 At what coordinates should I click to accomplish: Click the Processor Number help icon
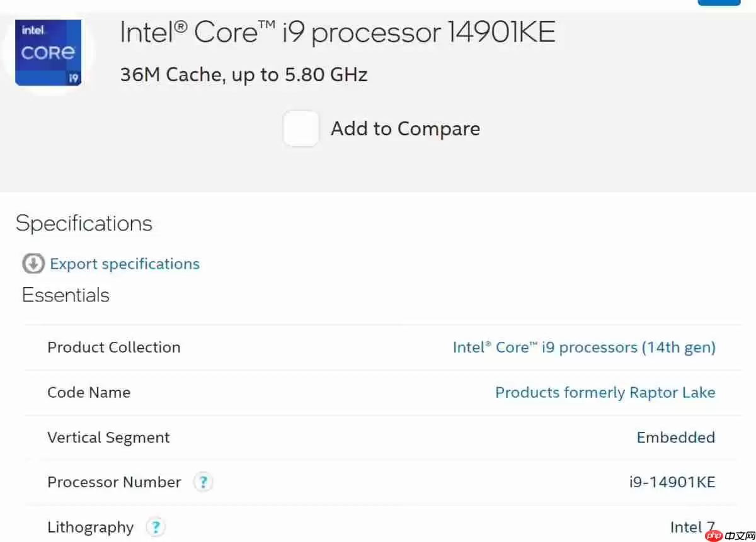(203, 482)
